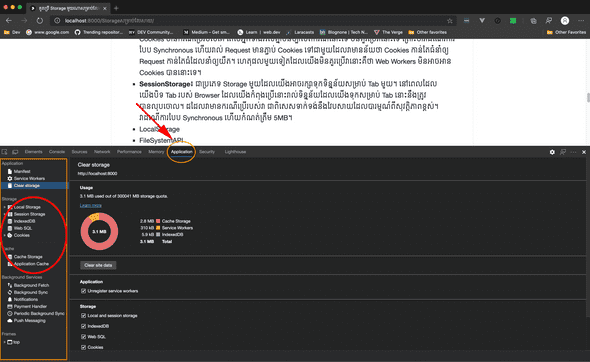Screen dimensions: 590x362
Task: Click the IndexedDB legend color swatch
Action: click(158, 235)
